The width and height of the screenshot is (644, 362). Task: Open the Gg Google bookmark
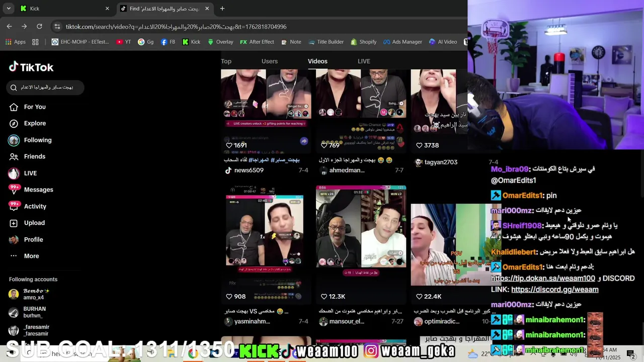tap(145, 42)
